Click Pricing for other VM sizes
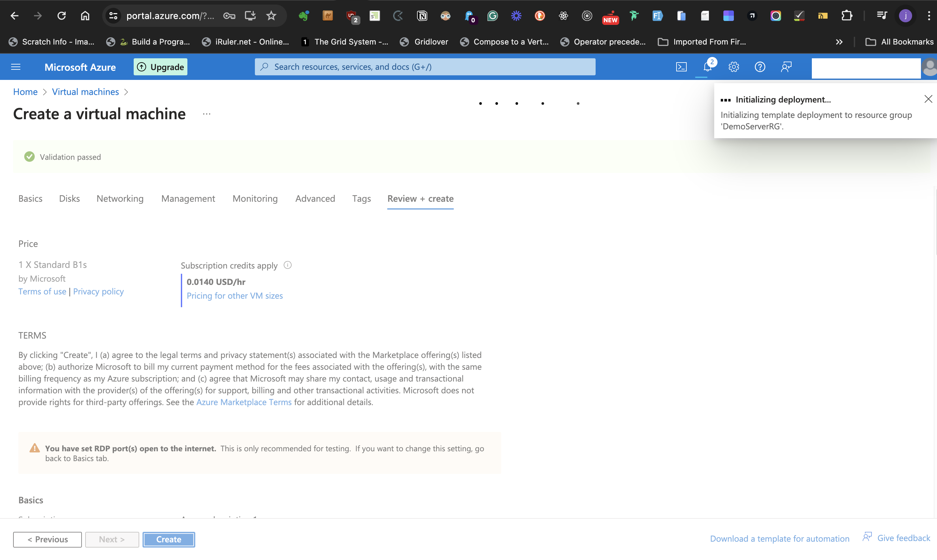Screen dimensions: 937x560 point(235,295)
